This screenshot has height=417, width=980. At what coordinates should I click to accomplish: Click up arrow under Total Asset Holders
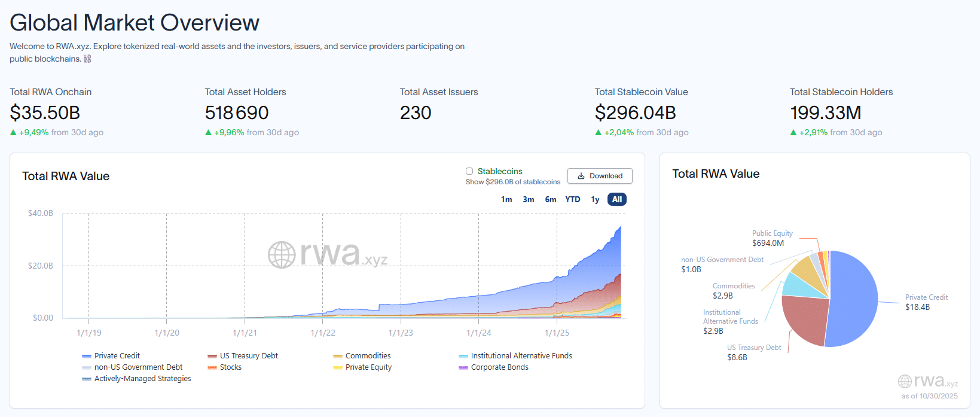point(208,133)
